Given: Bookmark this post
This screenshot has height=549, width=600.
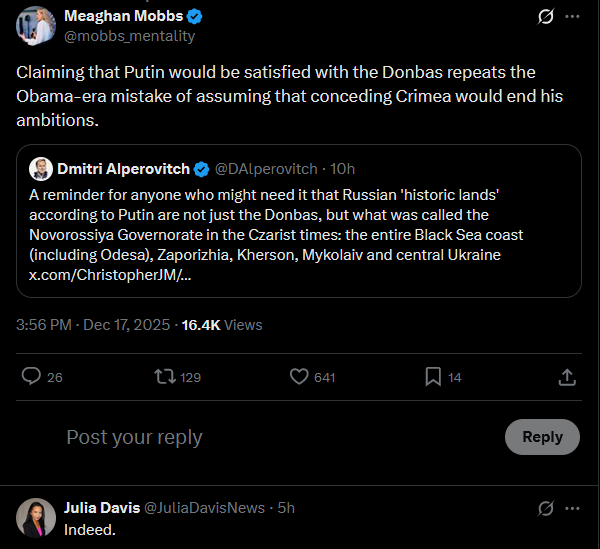Looking at the screenshot, I should pos(433,376).
